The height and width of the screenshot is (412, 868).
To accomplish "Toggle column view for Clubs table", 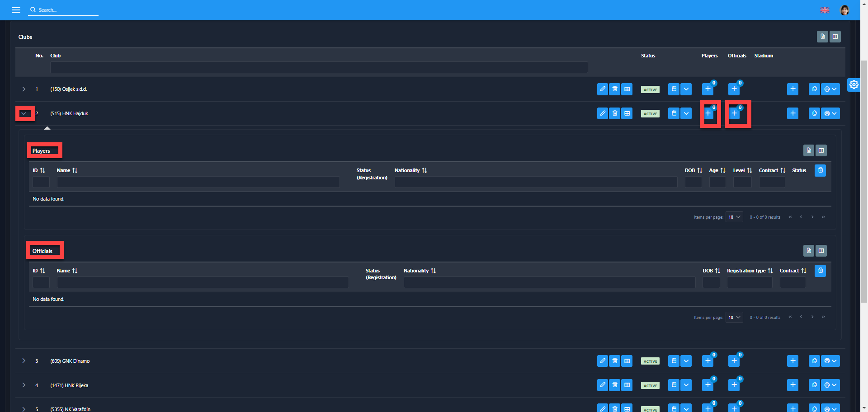I will pos(835,37).
